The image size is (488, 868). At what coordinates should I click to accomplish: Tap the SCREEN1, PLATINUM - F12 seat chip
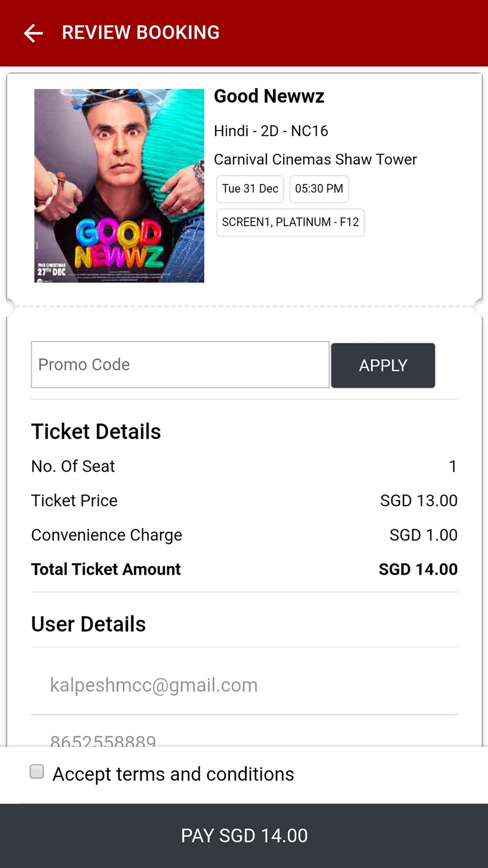pyautogui.click(x=290, y=223)
